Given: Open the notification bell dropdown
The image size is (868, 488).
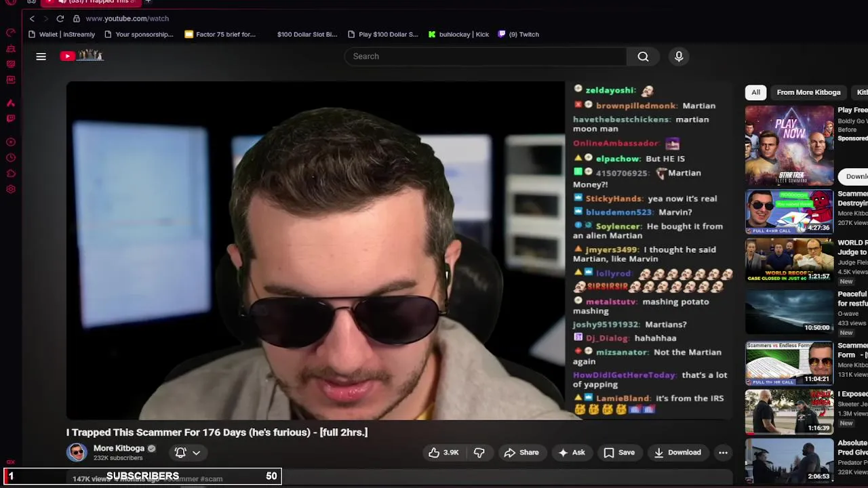Looking at the screenshot, I should coord(187,453).
